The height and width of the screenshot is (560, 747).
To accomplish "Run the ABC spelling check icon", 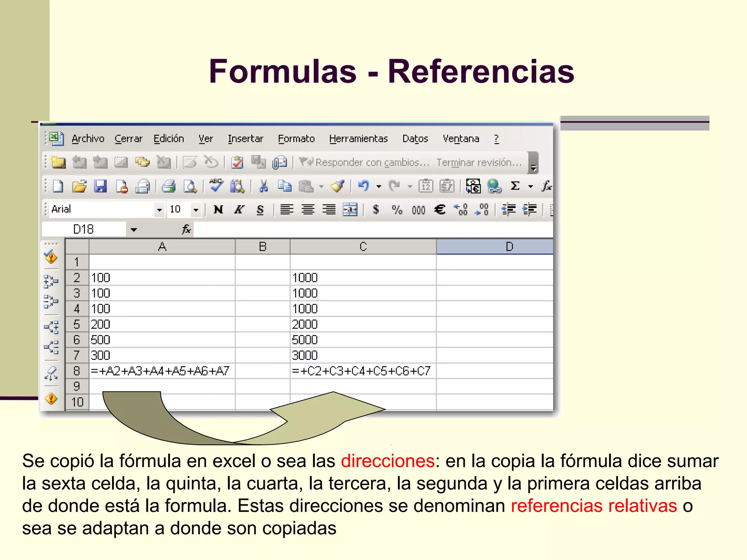I will point(216,186).
